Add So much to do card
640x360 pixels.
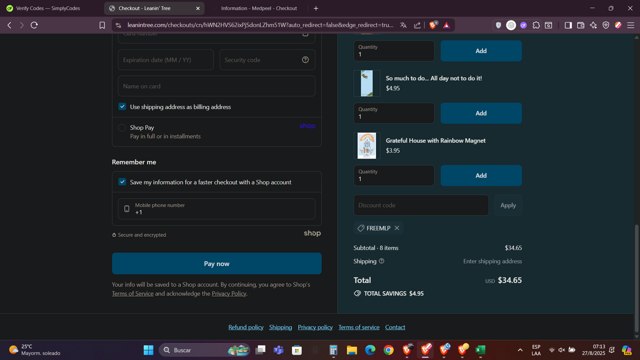point(481,113)
